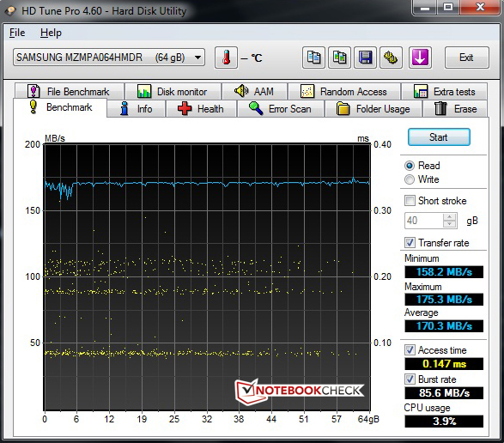Copy info to clipboard icon
This screenshot has height=443, width=504.
313,58
